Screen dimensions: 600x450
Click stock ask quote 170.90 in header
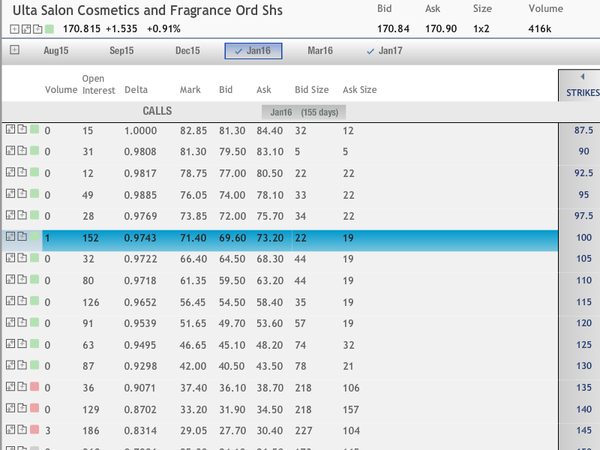[441, 29]
